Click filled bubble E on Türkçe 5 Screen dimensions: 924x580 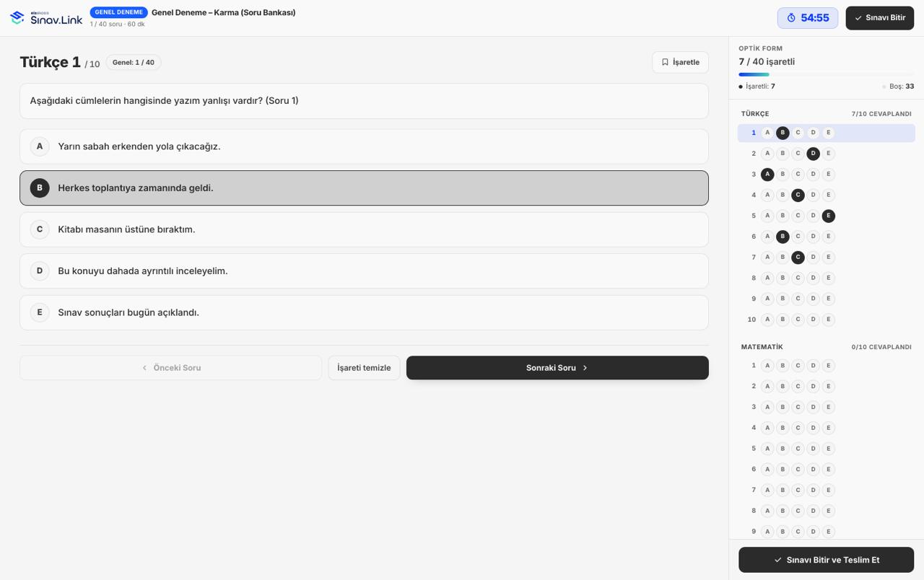(828, 216)
